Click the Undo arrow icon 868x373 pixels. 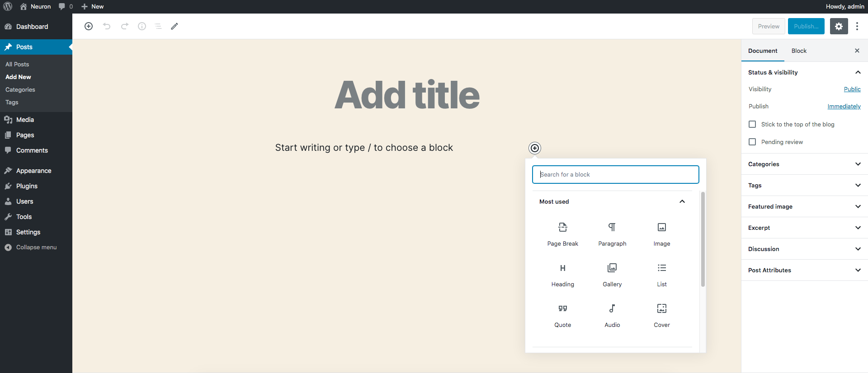pyautogui.click(x=107, y=26)
